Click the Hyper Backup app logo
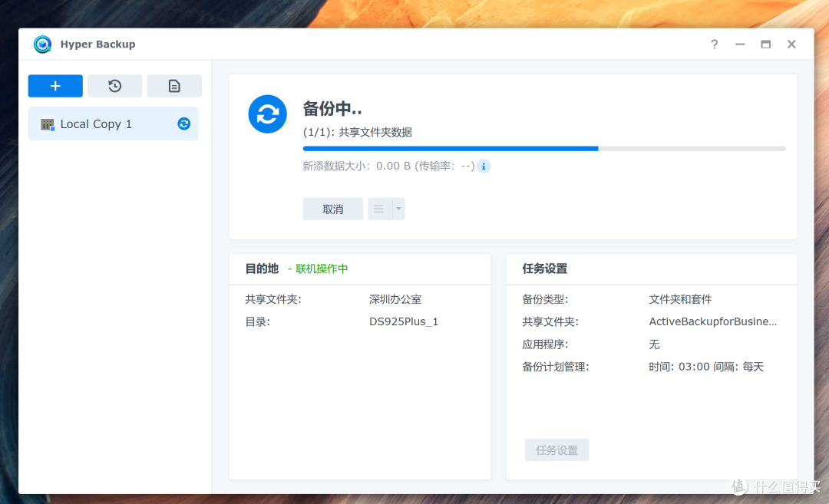Image resolution: width=829 pixels, height=504 pixels. point(42,44)
